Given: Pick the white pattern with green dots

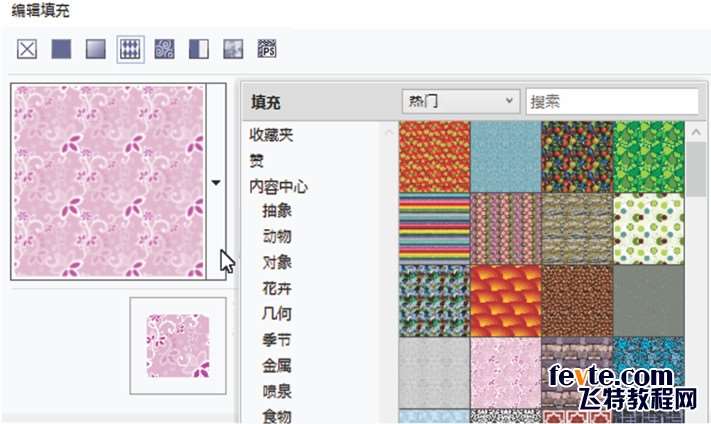Looking at the screenshot, I should click(x=649, y=229).
